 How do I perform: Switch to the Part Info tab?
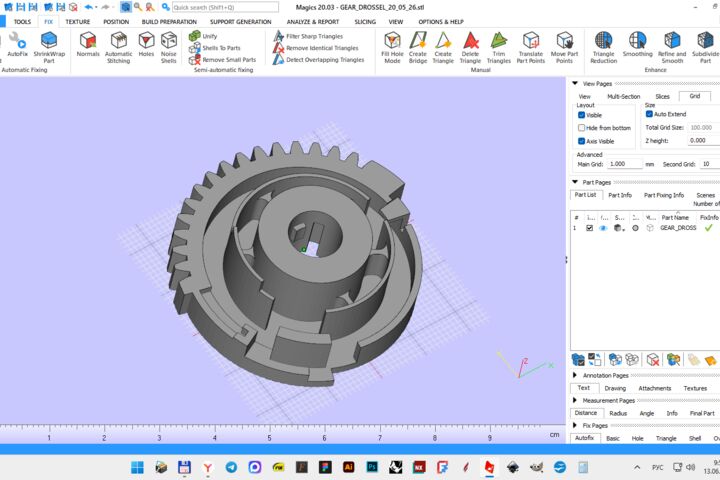tap(620, 195)
